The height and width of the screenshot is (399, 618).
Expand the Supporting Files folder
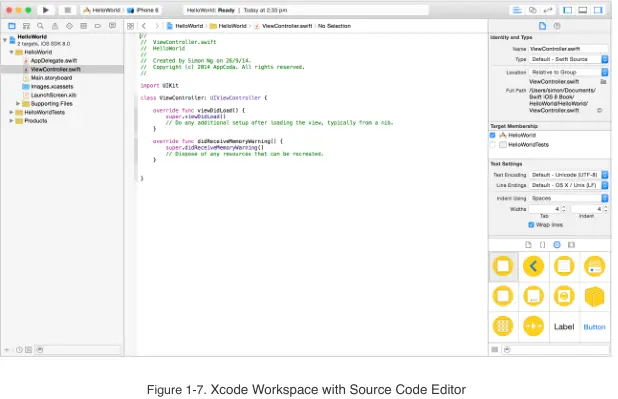18,104
